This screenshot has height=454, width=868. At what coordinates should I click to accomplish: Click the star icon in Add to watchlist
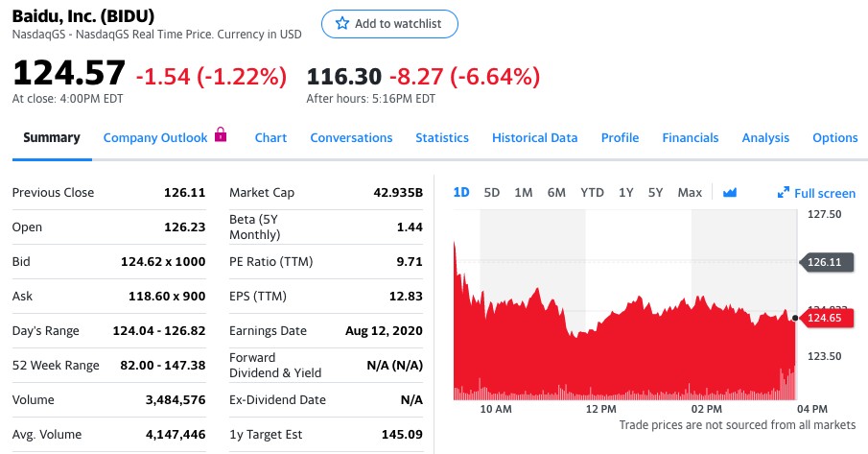(x=342, y=24)
